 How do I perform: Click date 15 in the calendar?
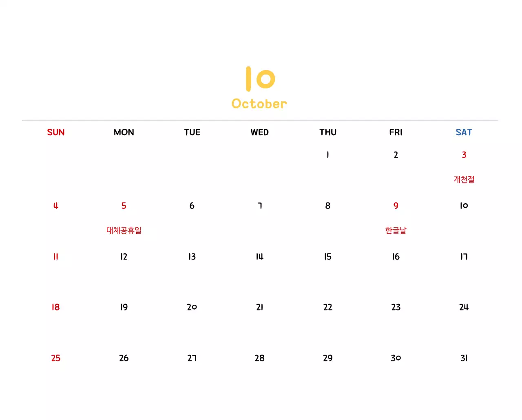pos(327,257)
